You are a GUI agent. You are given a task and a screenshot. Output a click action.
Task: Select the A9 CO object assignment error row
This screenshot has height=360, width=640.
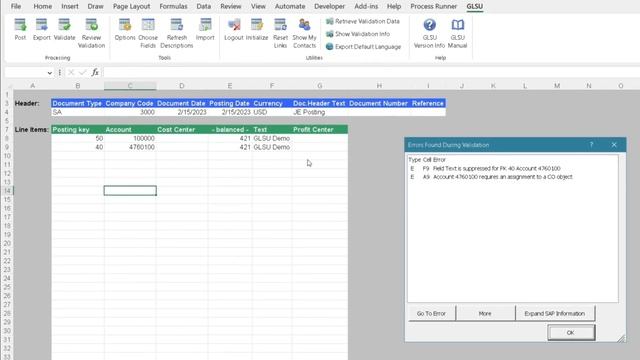(491, 177)
